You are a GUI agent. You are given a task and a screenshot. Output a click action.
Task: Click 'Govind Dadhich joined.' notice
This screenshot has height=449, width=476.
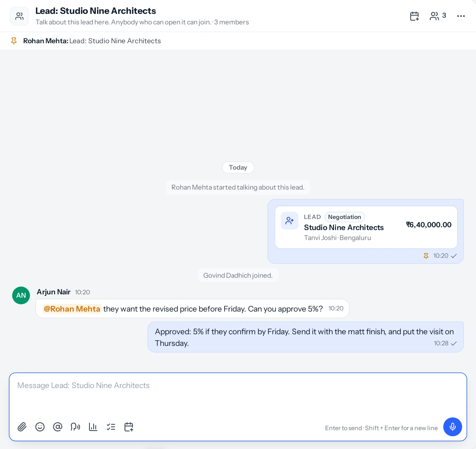238,275
